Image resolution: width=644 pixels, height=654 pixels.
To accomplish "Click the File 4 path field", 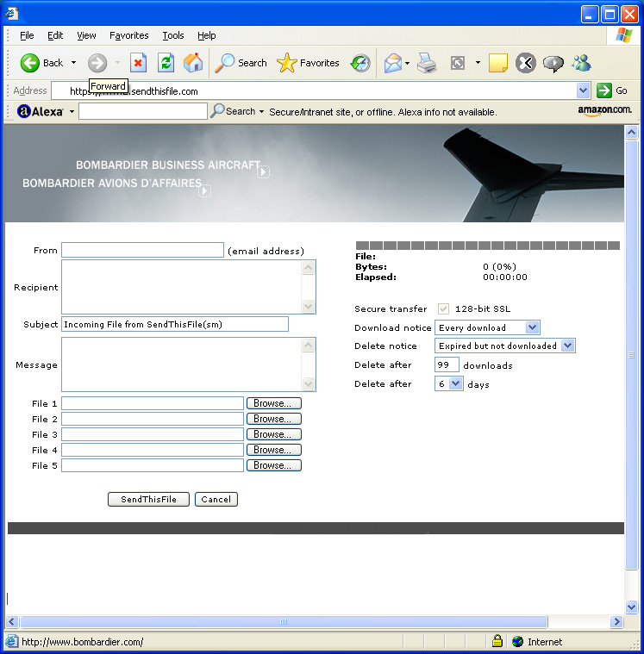I will [x=153, y=450].
